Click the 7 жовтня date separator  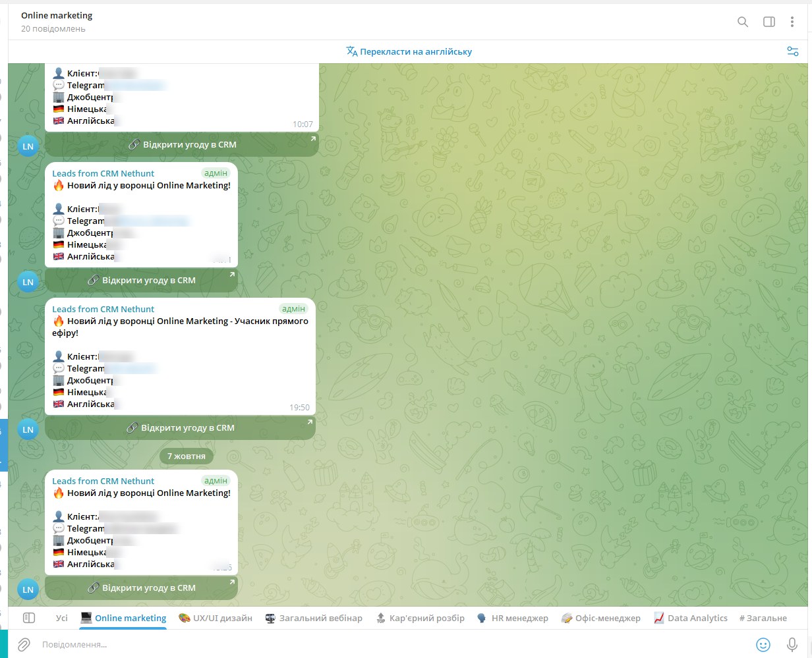tap(187, 456)
